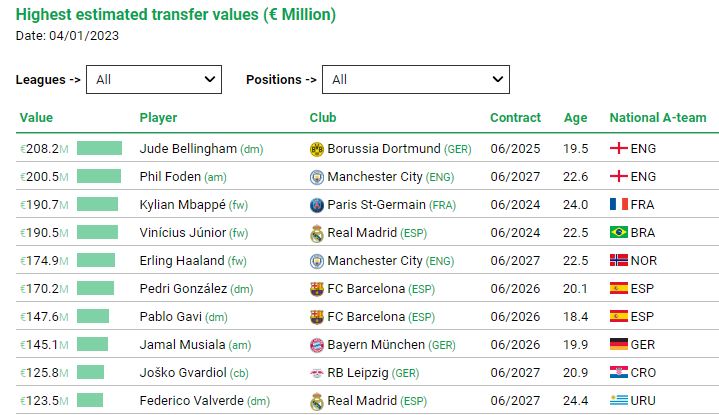Click the Brazil flag icon

(619, 233)
